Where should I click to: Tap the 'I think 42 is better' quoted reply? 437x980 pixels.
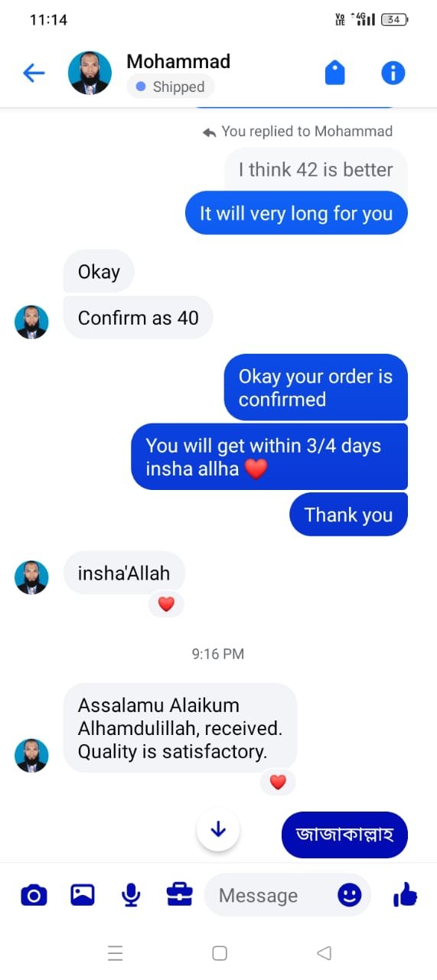click(315, 169)
